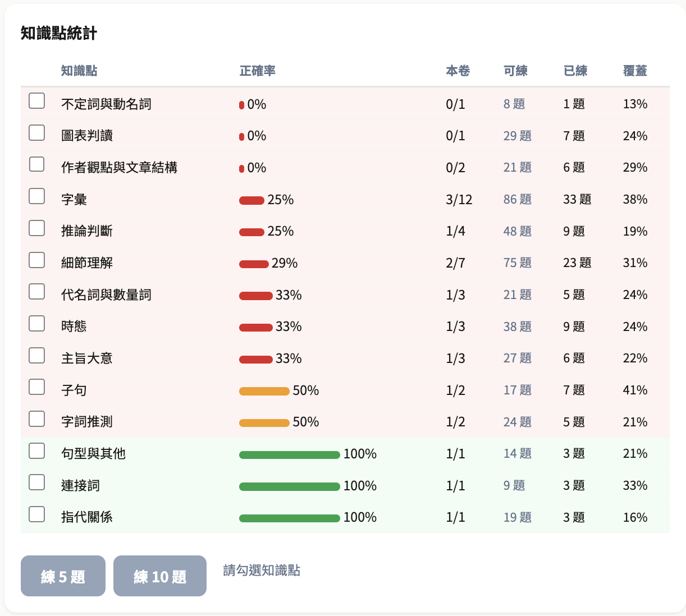
Task: Open the 75 題 link beside 細節理解
Action: point(516,263)
